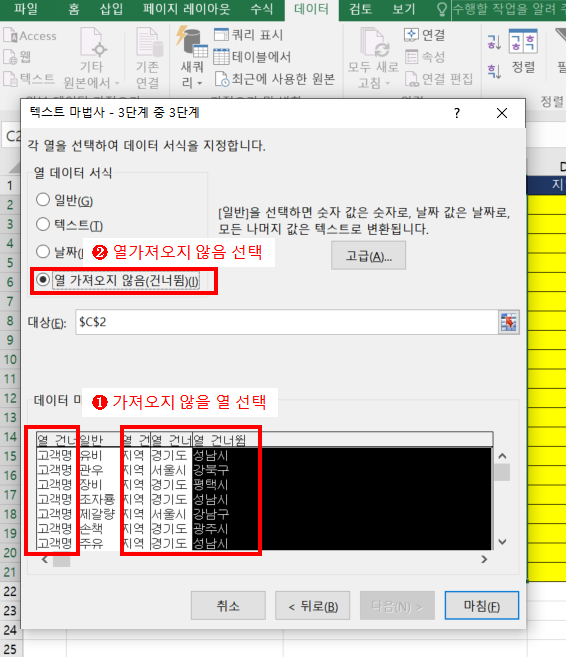This screenshot has width=566, height=657.
Task: Click the lightbulb tell-me icon
Action: coord(442,9)
